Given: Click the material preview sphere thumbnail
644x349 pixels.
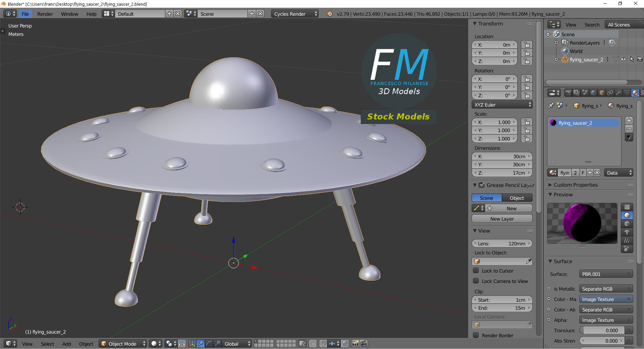Looking at the screenshot, I should click(x=582, y=223).
